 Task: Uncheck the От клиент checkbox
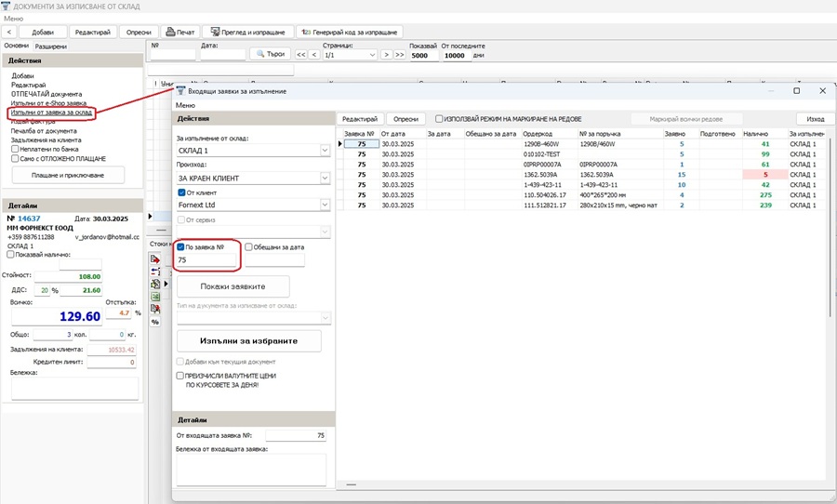pos(181,192)
